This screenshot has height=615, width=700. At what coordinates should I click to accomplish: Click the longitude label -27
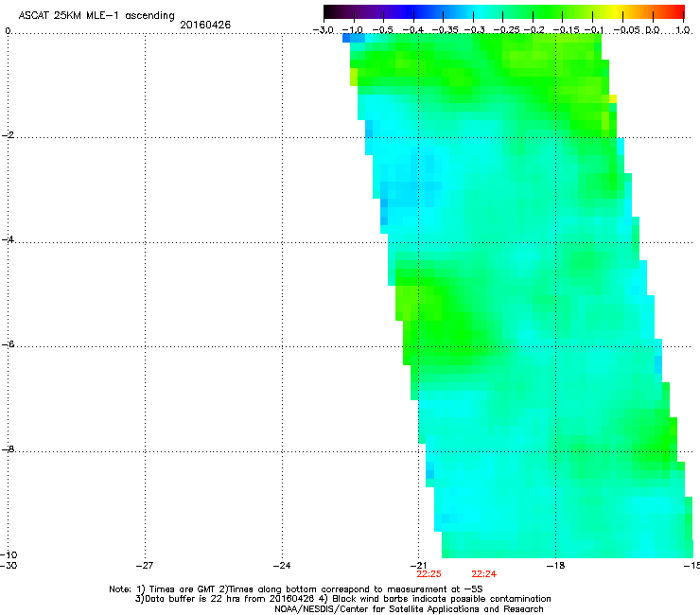pyautogui.click(x=145, y=565)
